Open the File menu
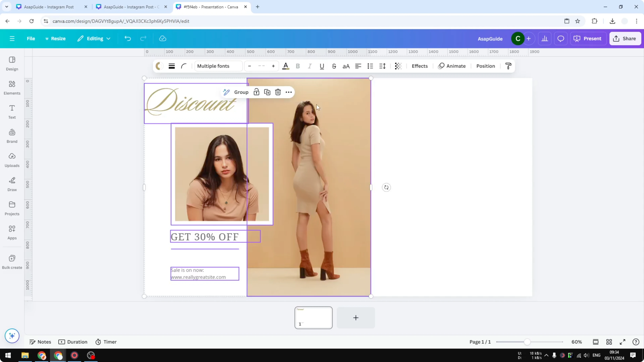This screenshot has height=362, width=644. point(31,38)
